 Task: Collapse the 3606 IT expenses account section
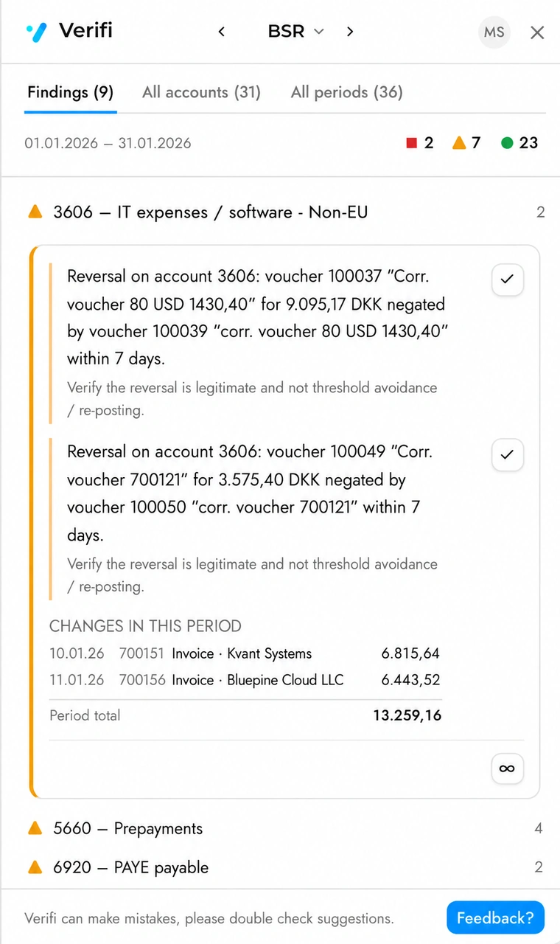(x=286, y=212)
